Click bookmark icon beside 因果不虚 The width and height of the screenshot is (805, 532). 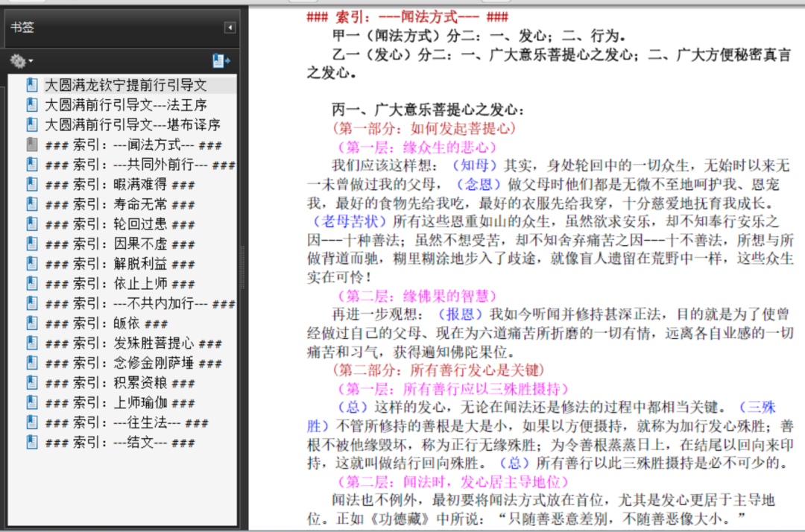point(32,244)
